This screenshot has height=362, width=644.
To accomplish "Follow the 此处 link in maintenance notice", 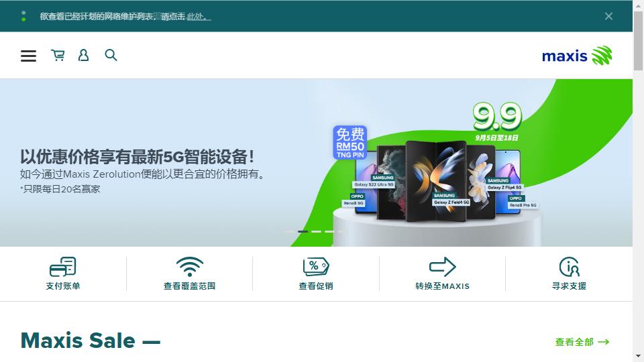I will coord(199,16).
